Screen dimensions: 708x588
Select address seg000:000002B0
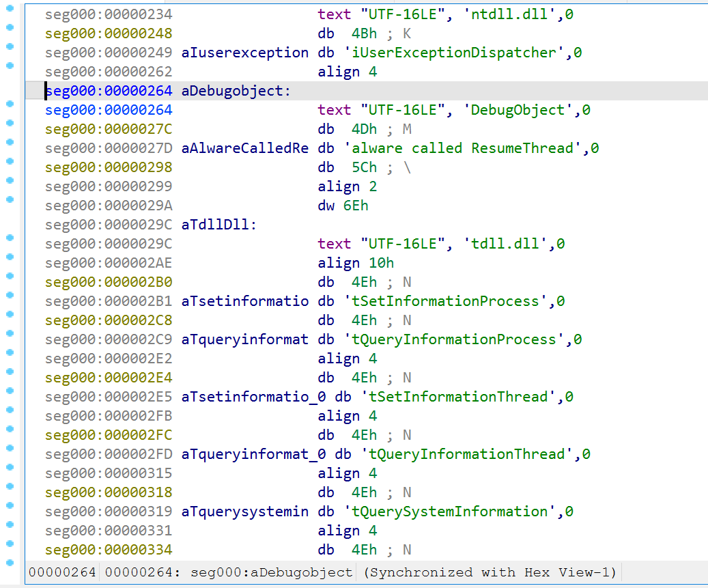point(109,282)
